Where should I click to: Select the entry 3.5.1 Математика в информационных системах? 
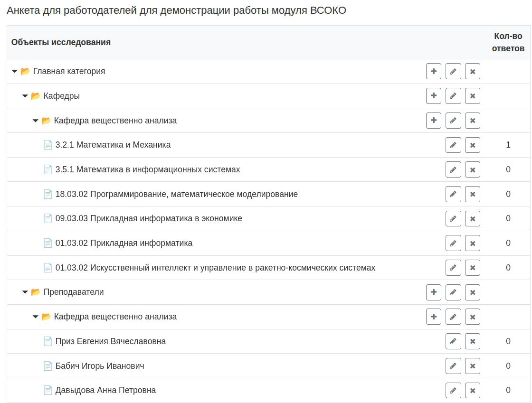pos(147,169)
